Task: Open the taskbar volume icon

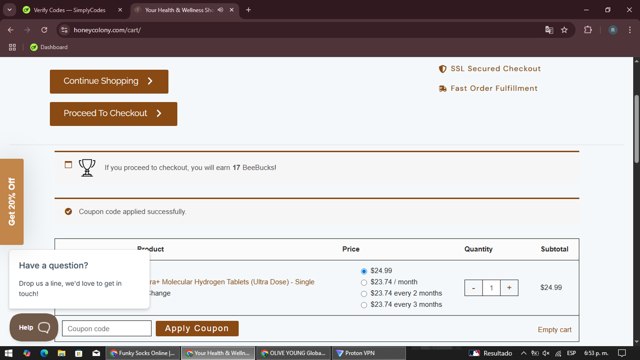Action: pos(546,353)
